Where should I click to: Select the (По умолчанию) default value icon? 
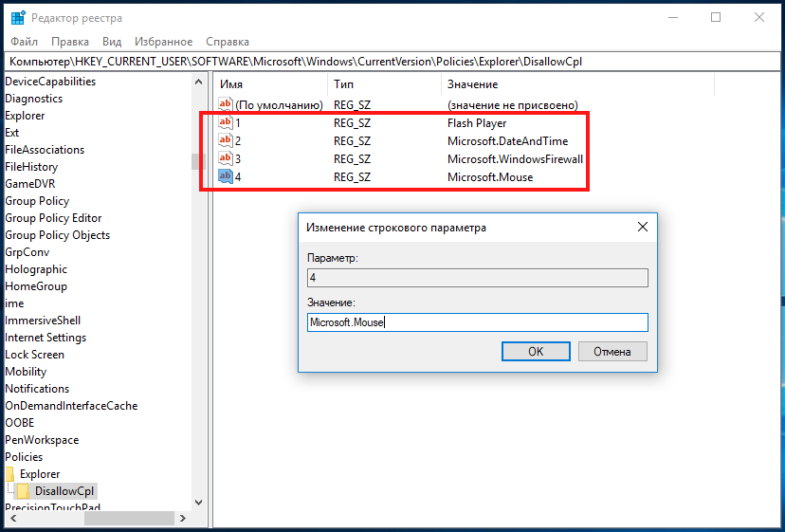point(226,104)
